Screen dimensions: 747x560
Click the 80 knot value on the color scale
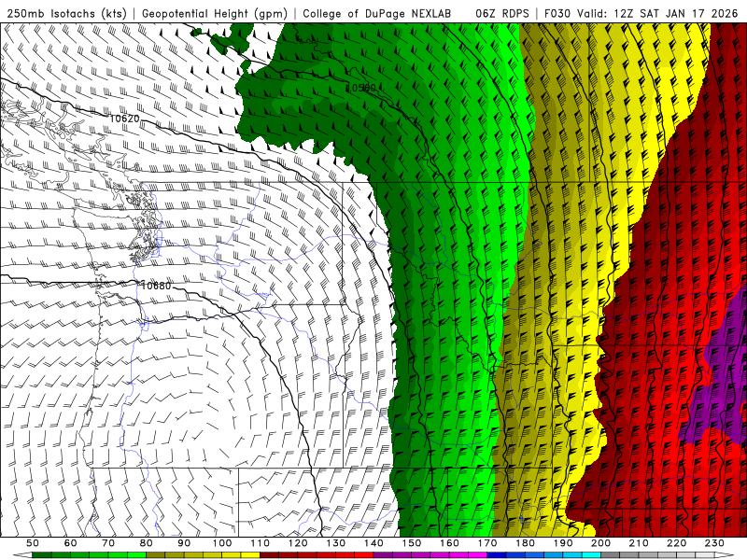pos(147,543)
